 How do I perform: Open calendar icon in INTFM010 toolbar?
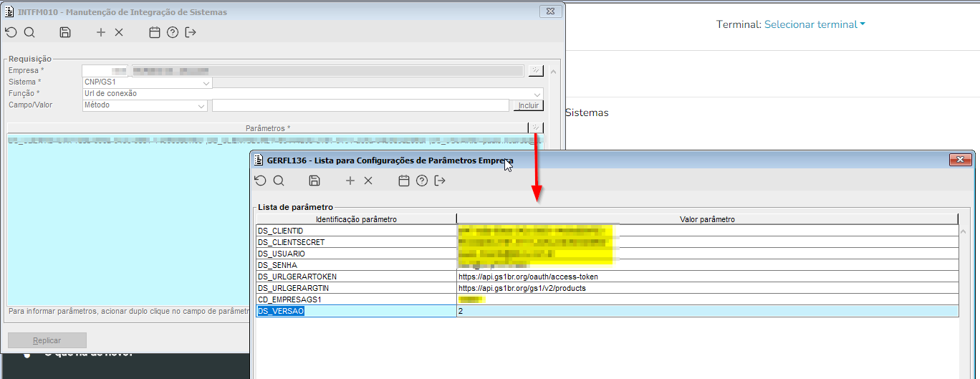click(154, 32)
